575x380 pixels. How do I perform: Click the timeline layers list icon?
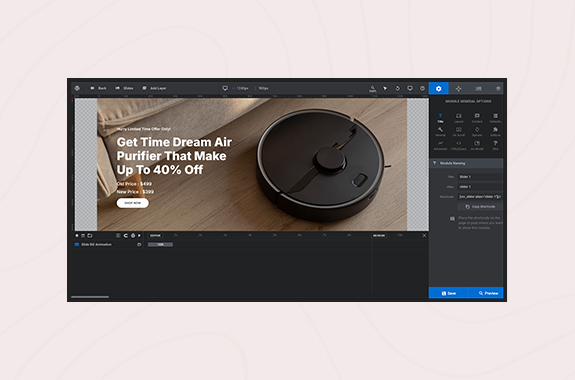(83, 235)
